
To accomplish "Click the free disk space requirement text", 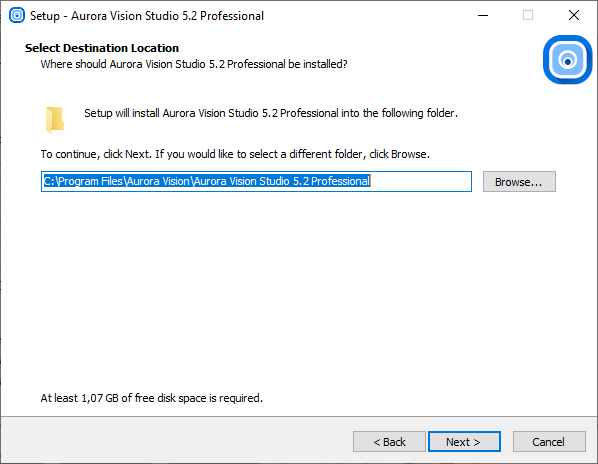I will point(152,398).
